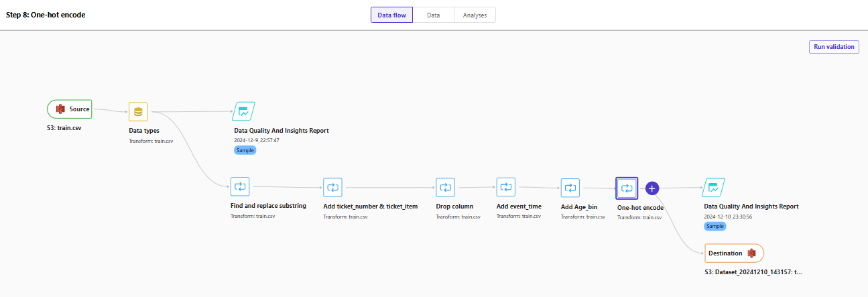Select the Find and replace substring node
Image resolution: width=868 pixels, height=297 pixels.
point(240,187)
